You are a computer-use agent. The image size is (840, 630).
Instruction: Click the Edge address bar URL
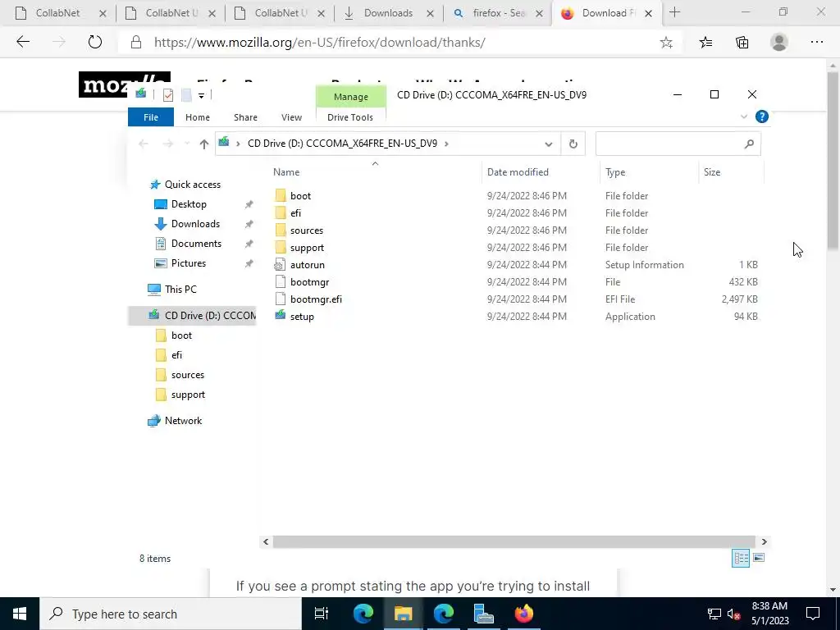320,43
